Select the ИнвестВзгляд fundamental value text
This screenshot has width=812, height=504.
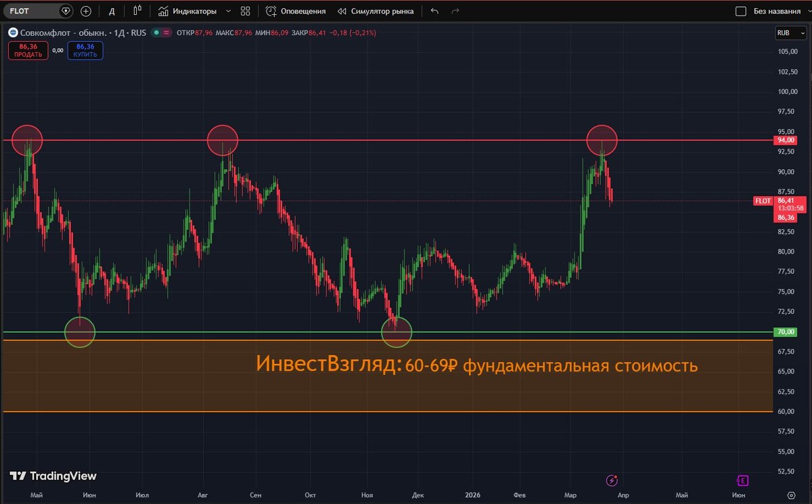476,365
